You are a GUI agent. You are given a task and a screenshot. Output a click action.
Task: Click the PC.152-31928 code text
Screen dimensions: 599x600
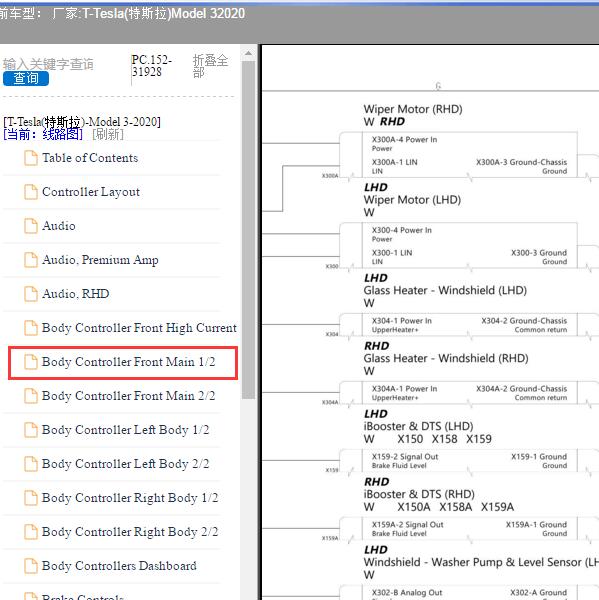[x=152, y=65]
